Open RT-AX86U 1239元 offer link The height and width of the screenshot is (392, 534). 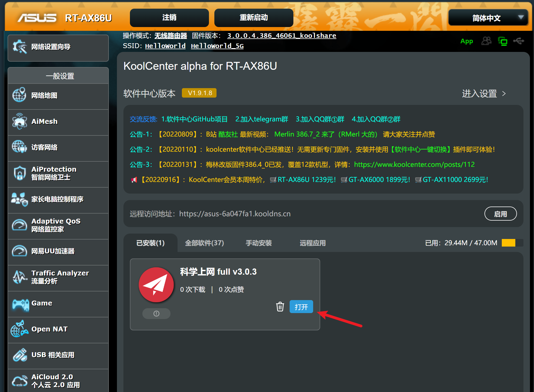pos(307,180)
